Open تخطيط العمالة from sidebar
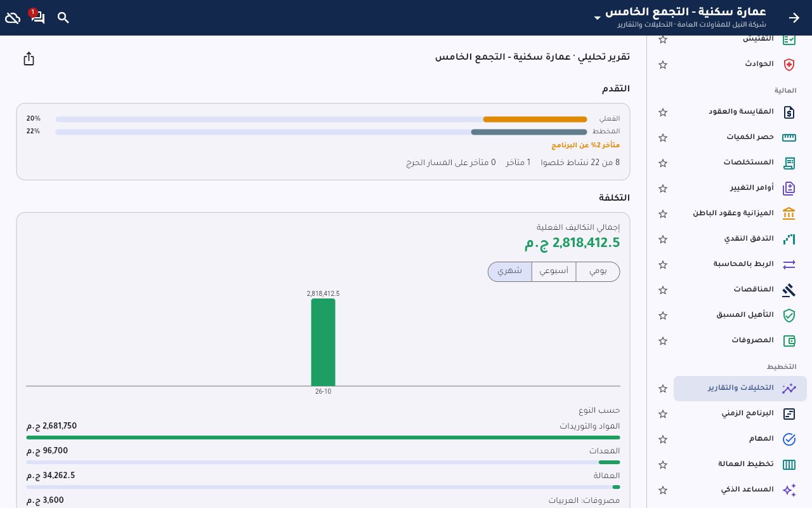 click(740, 464)
